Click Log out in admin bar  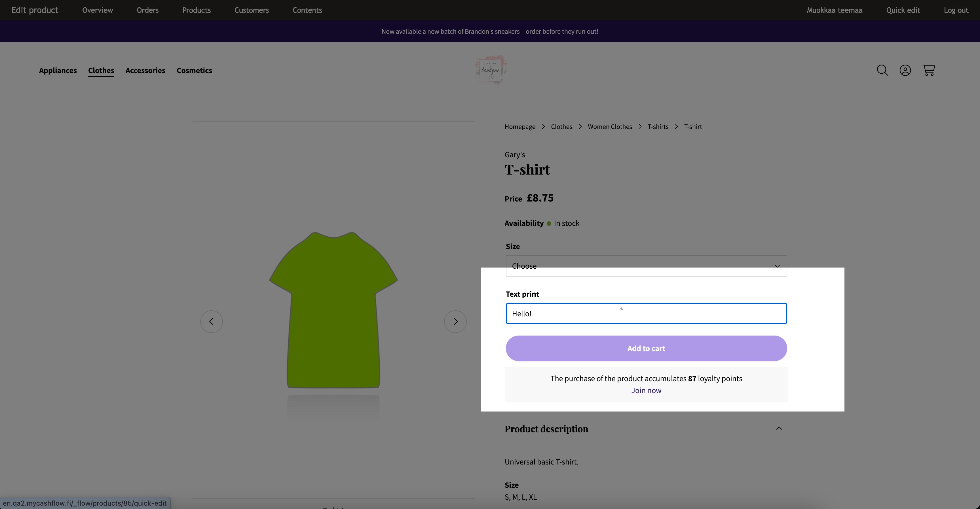[956, 10]
